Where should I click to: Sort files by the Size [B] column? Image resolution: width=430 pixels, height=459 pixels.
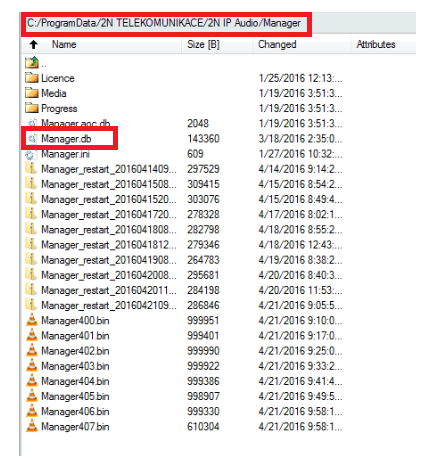(x=203, y=44)
